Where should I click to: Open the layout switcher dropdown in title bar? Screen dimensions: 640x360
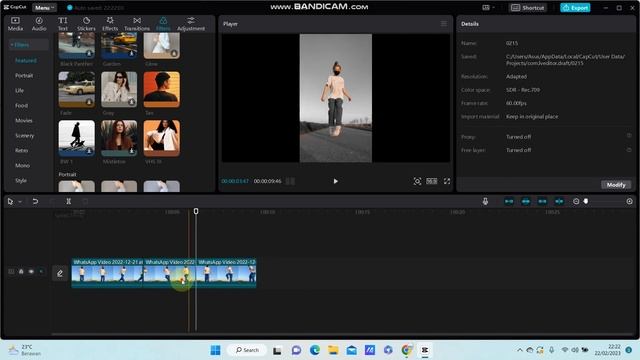tap(488, 7)
